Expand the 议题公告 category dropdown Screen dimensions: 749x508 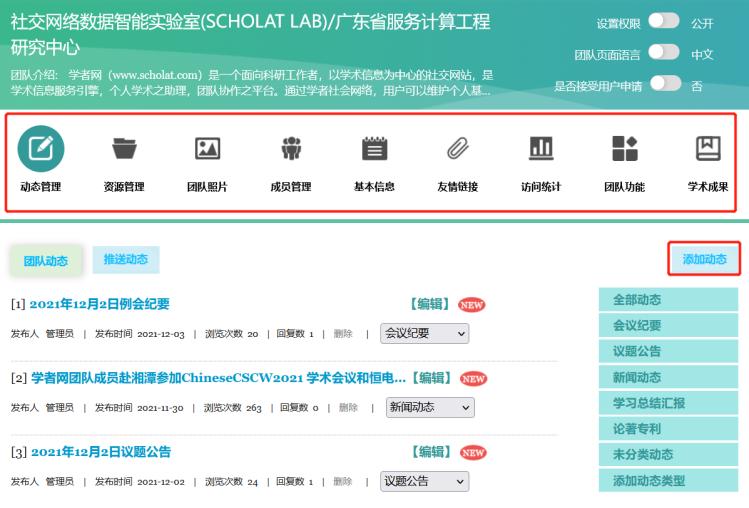click(426, 481)
